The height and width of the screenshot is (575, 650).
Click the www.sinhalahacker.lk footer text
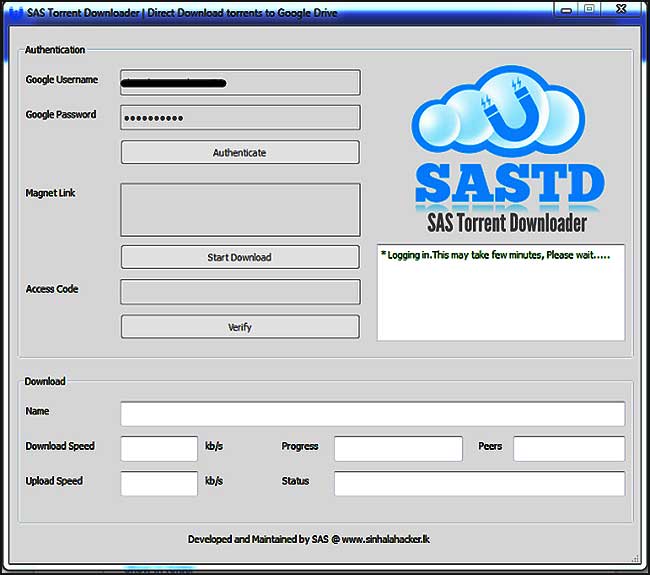386,539
